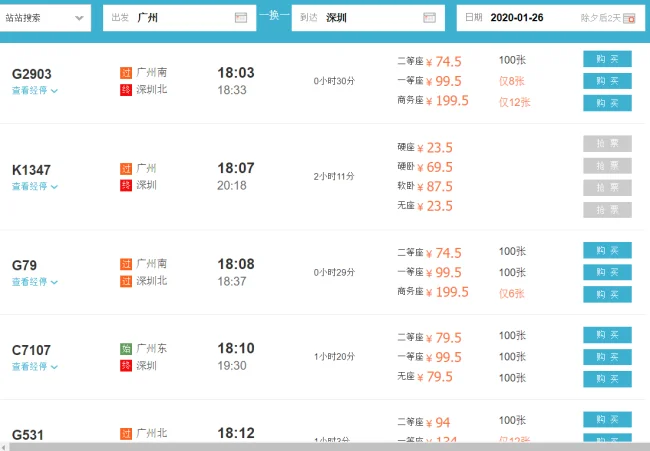Click 抢票 for K1347 软卧 ¥87.5
Viewport: 650px width, 451px height.
607,188
